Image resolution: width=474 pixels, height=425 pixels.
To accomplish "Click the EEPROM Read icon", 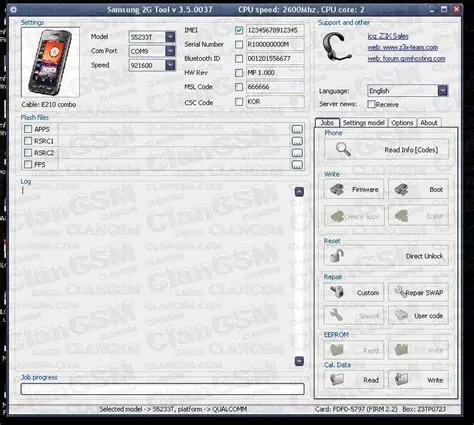I will tap(337, 350).
